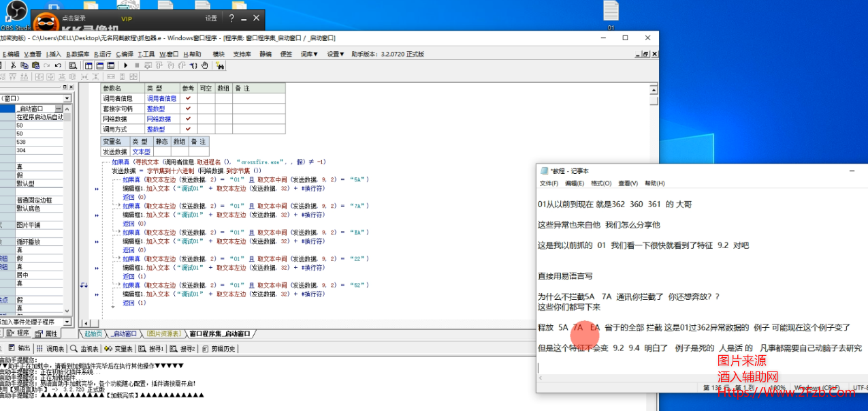Expand the event handler subroutine combo box
Screen dimensions: 868x411
pos(67,322)
